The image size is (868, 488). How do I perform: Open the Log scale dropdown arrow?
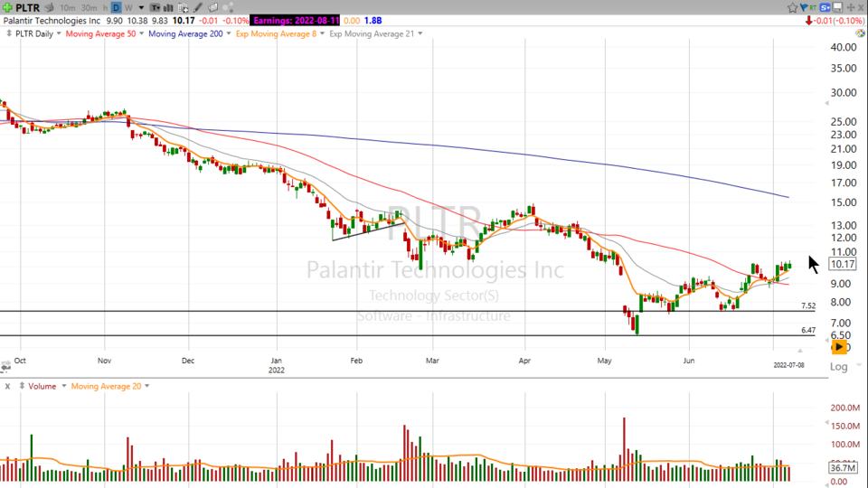(x=859, y=365)
